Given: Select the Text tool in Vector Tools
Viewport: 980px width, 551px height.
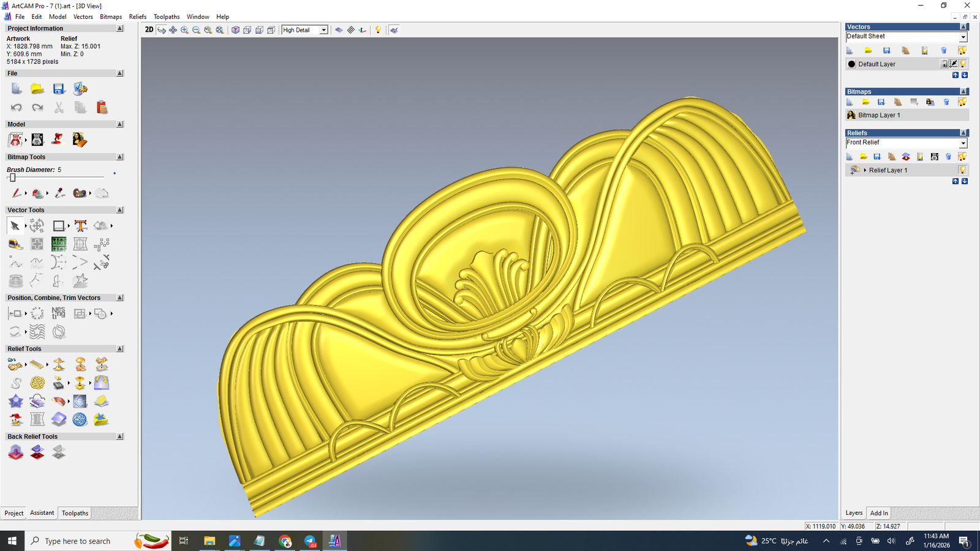Looking at the screenshot, I should [80, 226].
